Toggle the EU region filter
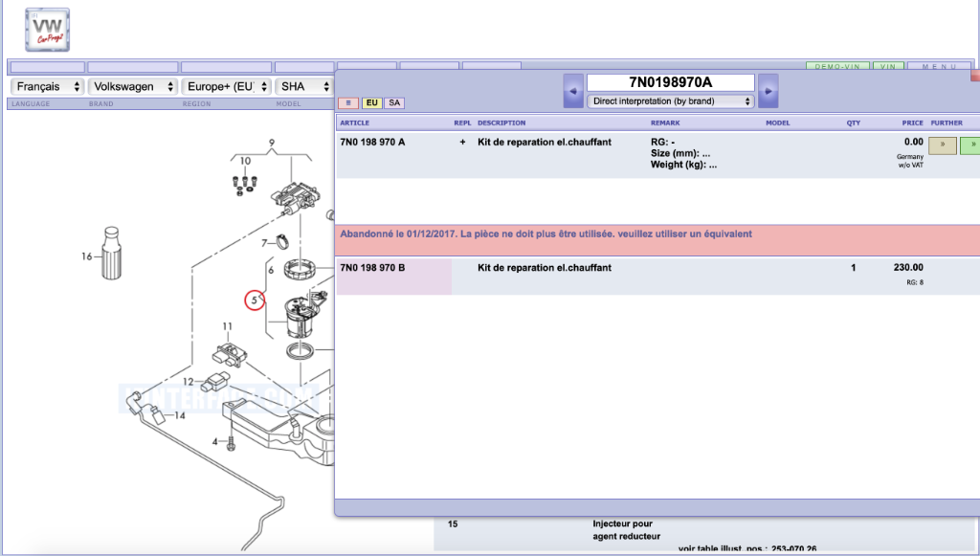The image size is (980, 556). coord(371,102)
